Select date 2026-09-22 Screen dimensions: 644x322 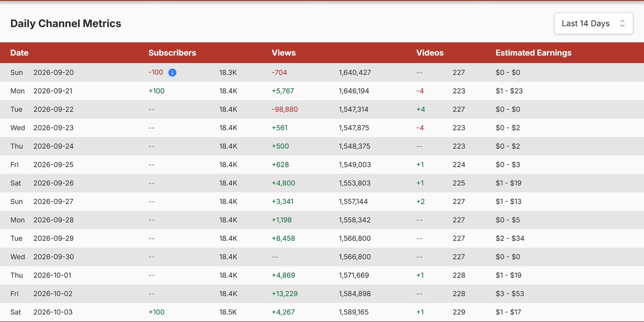point(53,109)
